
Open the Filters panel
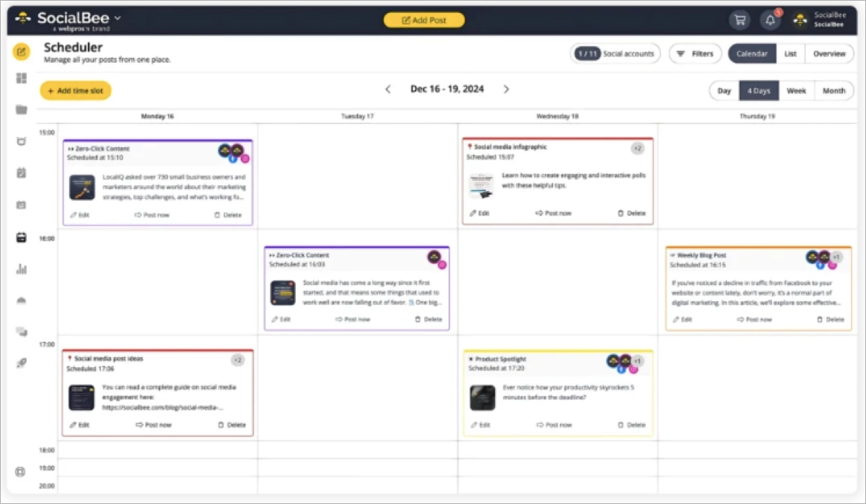[x=694, y=53]
